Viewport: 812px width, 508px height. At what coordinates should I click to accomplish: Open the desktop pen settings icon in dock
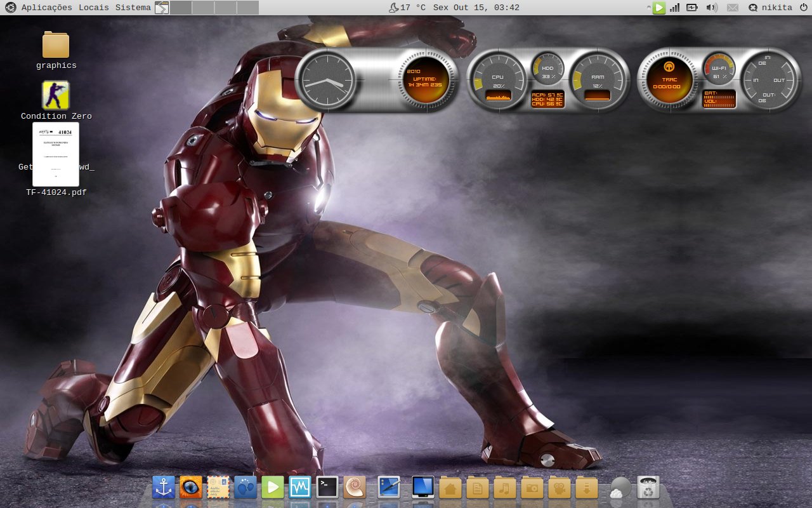tap(389, 488)
